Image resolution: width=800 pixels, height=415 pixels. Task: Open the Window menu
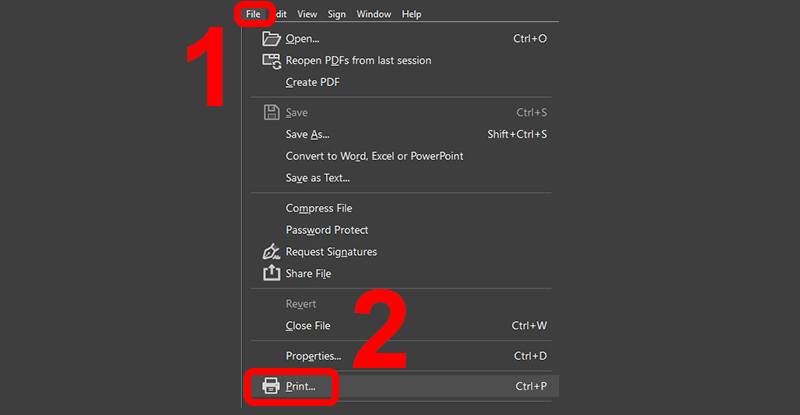[x=374, y=14]
